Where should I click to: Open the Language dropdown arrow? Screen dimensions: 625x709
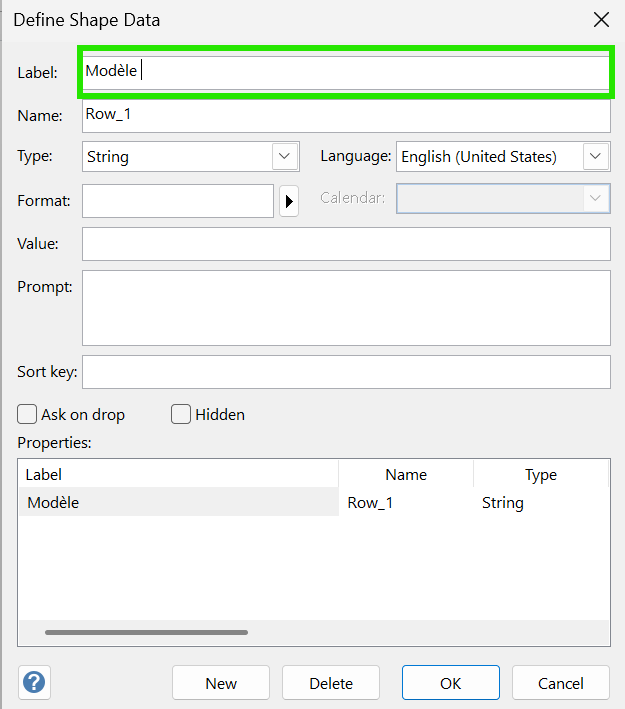[x=596, y=156]
